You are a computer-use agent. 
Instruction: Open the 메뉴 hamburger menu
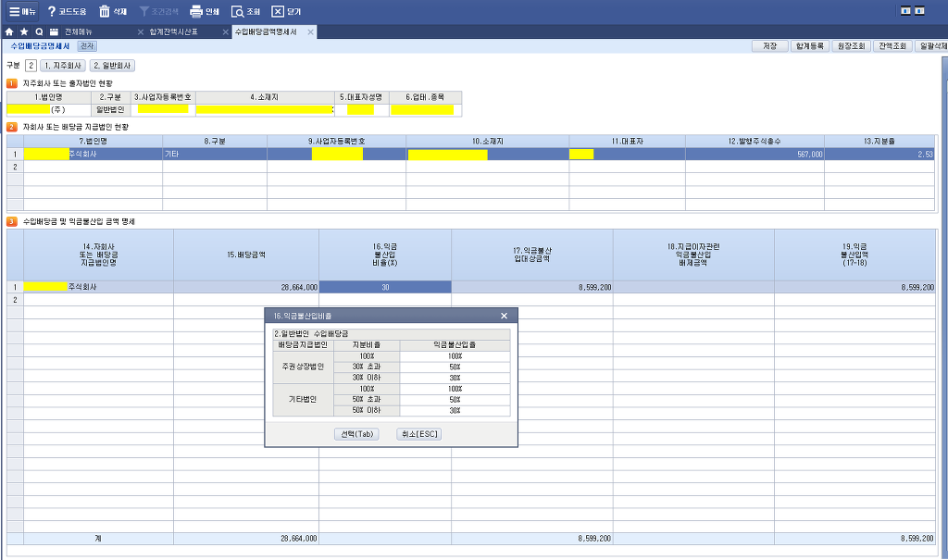[x=22, y=11]
